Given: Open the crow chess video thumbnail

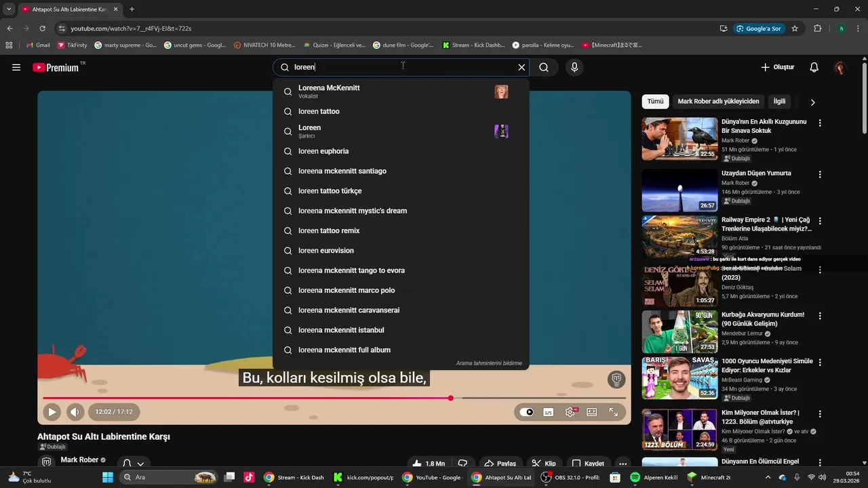Looking at the screenshot, I should click(x=679, y=139).
